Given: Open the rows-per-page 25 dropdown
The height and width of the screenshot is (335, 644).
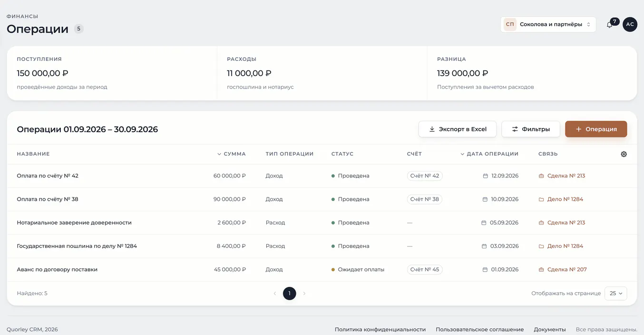Looking at the screenshot, I should (x=615, y=294).
